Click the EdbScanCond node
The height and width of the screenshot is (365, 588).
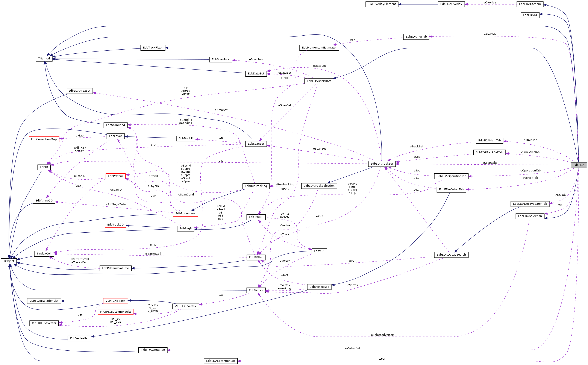115,125
